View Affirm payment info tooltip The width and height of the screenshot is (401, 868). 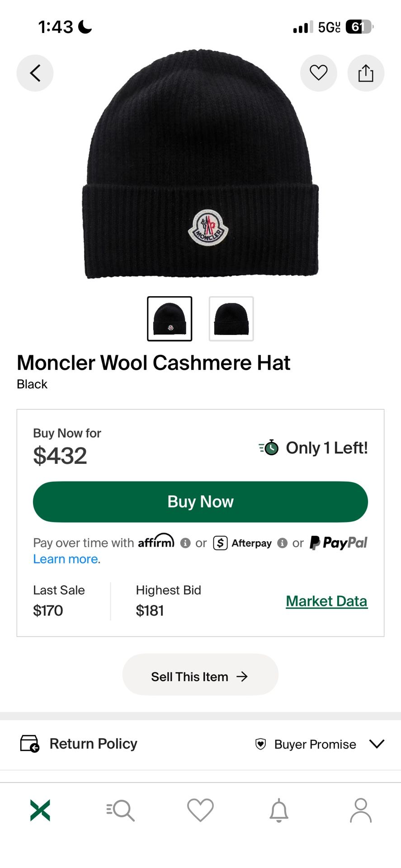coord(185,543)
